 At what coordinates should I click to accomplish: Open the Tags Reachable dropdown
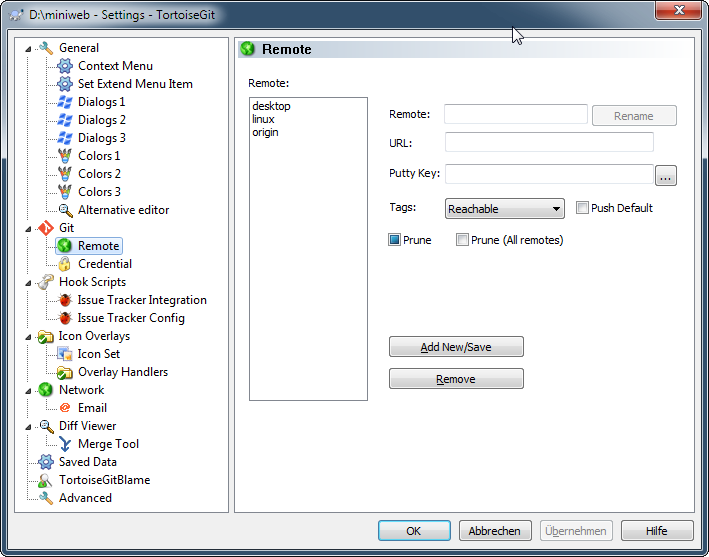tap(505, 209)
